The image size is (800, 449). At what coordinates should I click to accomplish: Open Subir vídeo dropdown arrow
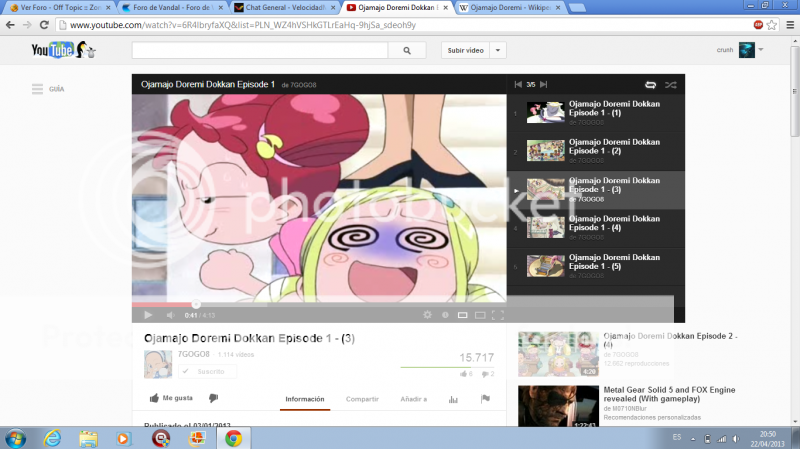(497, 51)
